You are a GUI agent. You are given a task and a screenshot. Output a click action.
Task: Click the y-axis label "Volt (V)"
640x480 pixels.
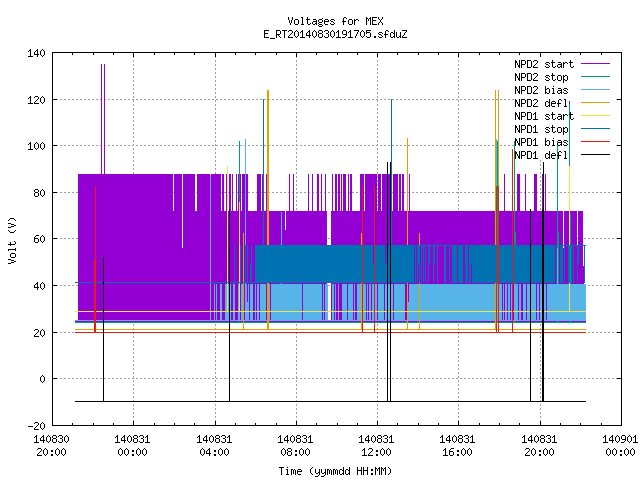pos(12,240)
